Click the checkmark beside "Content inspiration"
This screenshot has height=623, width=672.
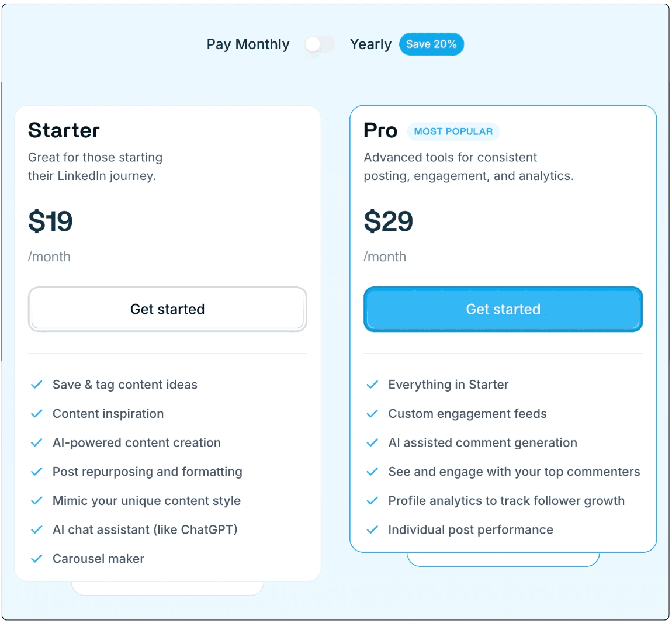pyautogui.click(x=36, y=414)
